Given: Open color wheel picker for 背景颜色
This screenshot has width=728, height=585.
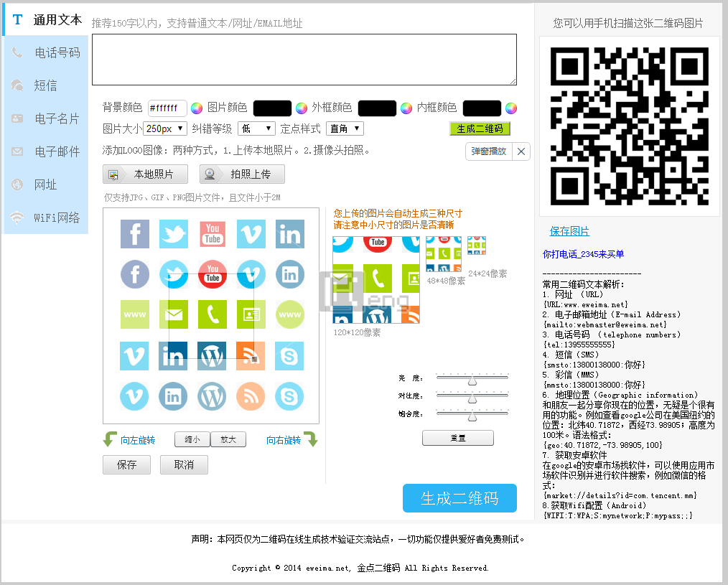Looking at the screenshot, I should (197, 108).
